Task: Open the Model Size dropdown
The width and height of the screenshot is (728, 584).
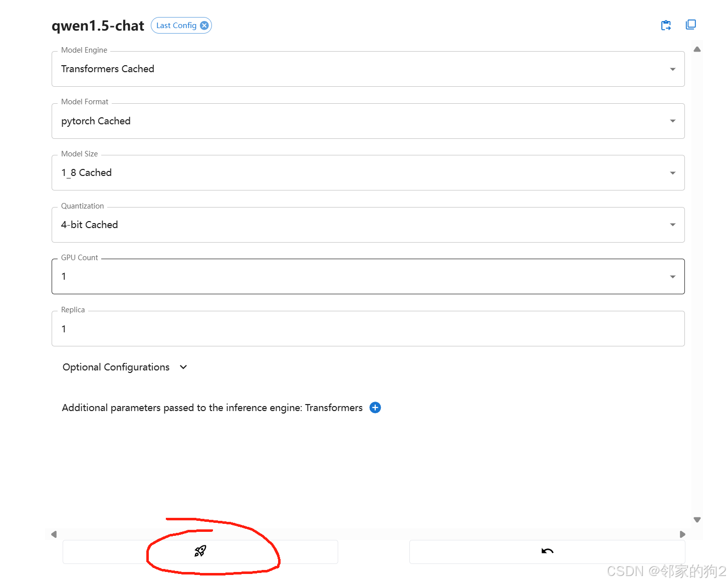Action: 368,173
